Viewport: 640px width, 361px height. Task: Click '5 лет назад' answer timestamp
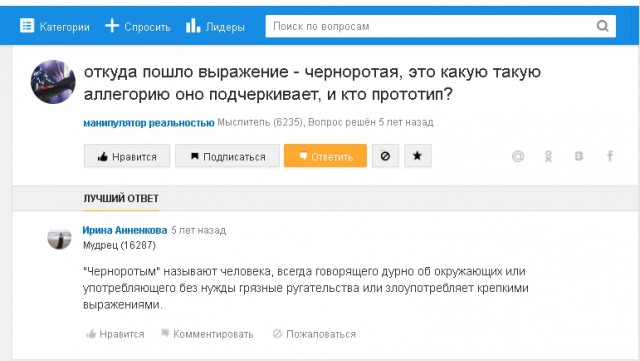click(198, 230)
